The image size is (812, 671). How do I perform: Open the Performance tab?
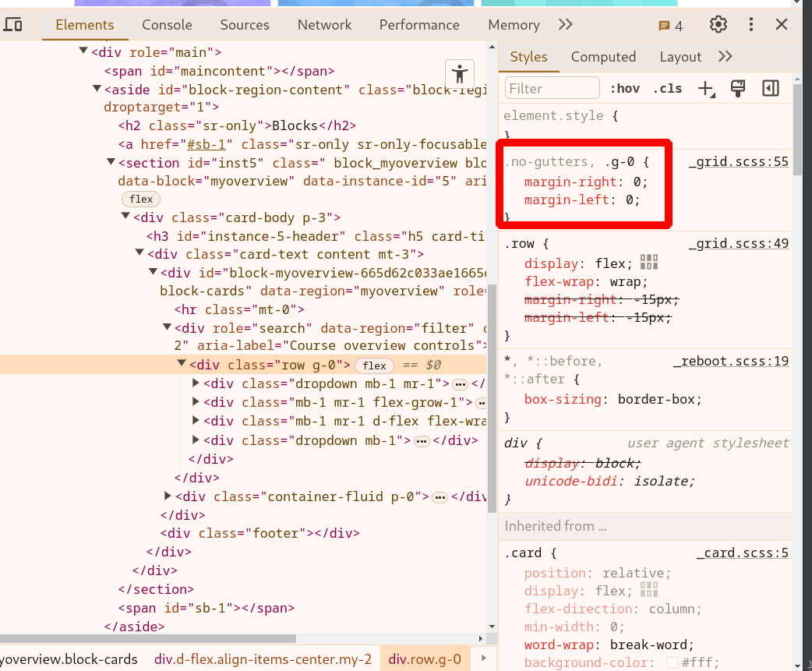click(x=419, y=25)
